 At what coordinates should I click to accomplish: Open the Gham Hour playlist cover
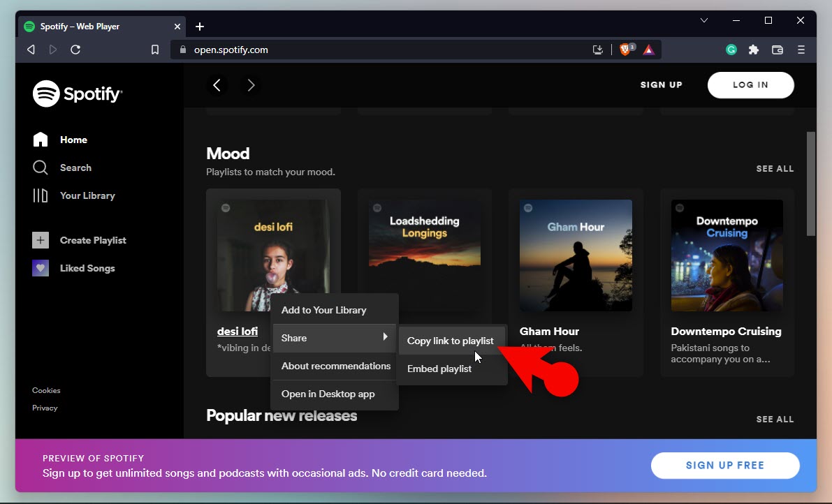click(x=576, y=255)
